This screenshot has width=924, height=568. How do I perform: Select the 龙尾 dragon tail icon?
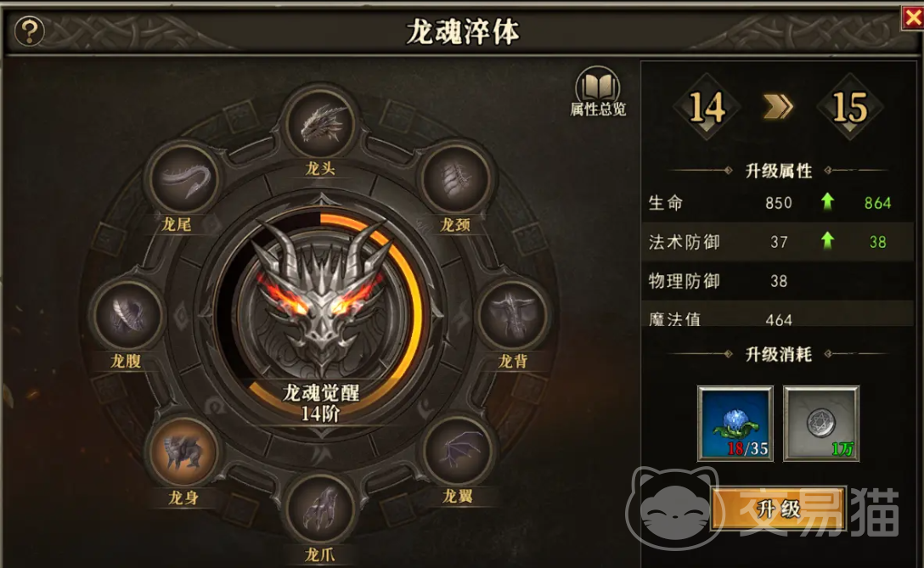184,178
